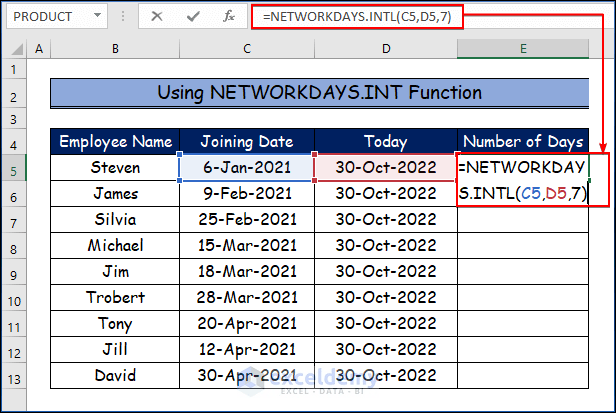The width and height of the screenshot is (616, 413).
Task: Select Today date in Steven's row
Action: tap(386, 167)
